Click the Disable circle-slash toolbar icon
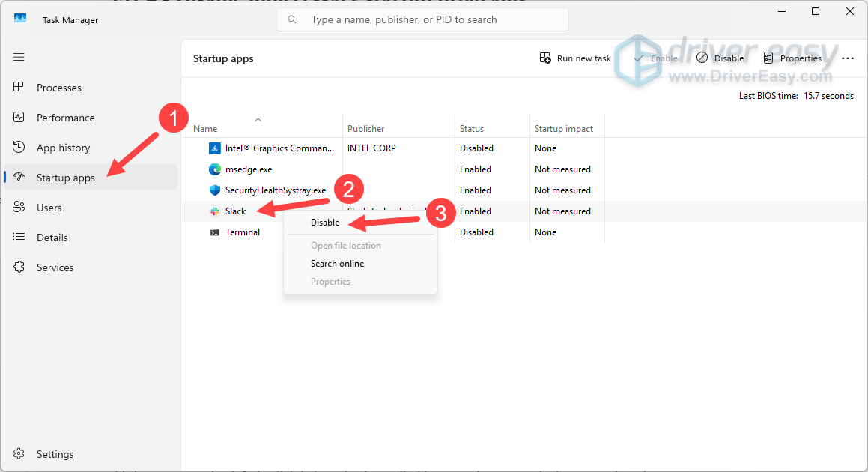 [702, 58]
